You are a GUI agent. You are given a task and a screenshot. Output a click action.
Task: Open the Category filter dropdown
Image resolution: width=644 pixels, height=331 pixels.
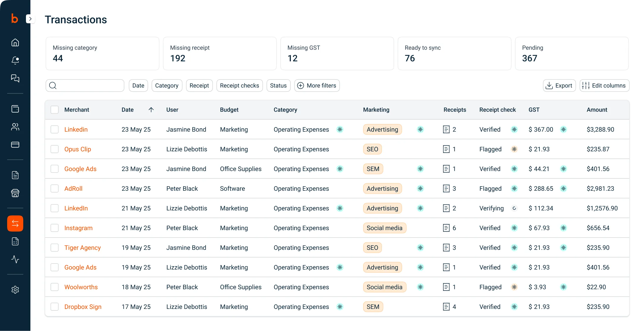(x=167, y=85)
